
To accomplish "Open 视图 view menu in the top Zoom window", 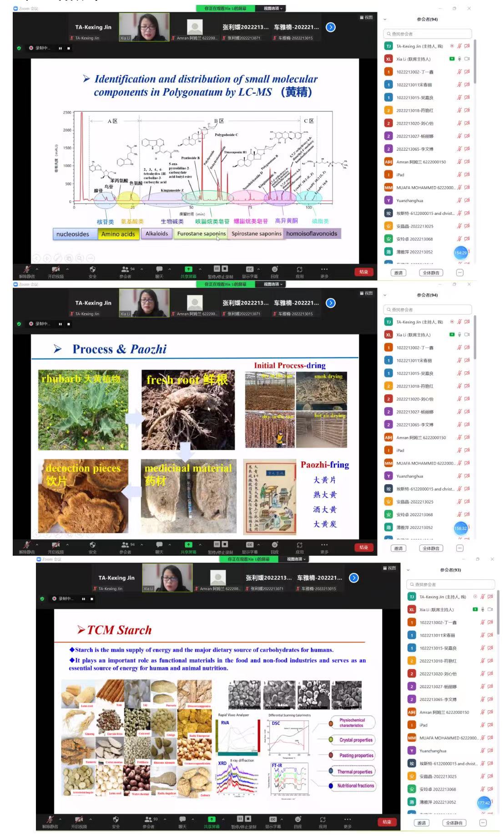I will [x=366, y=17].
